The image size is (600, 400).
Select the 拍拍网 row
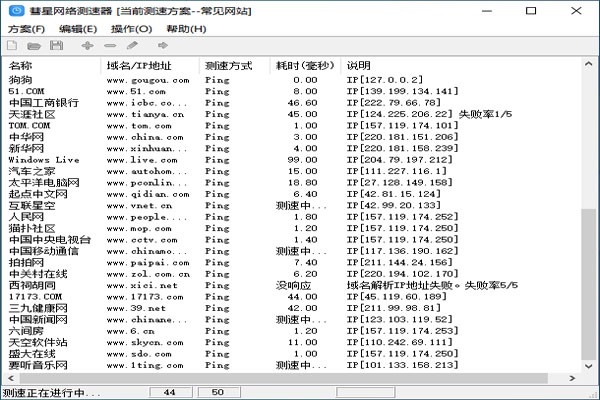click(x=293, y=263)
